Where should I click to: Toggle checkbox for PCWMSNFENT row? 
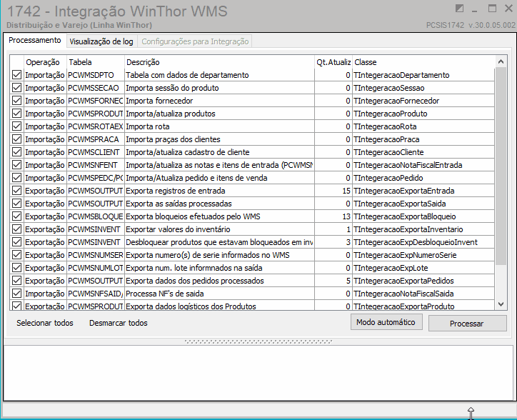tap(17, 165)
